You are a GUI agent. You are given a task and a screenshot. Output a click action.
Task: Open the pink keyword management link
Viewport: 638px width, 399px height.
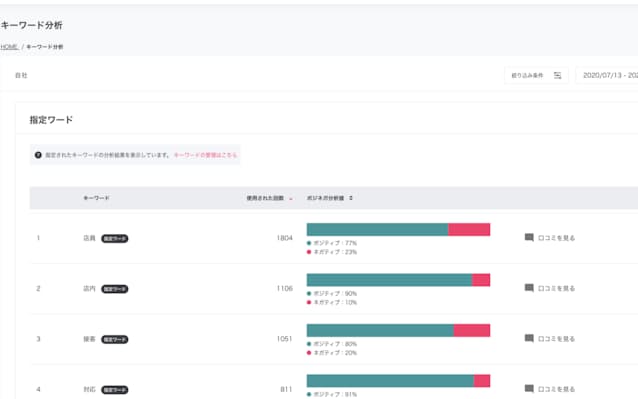click(205, 155)
